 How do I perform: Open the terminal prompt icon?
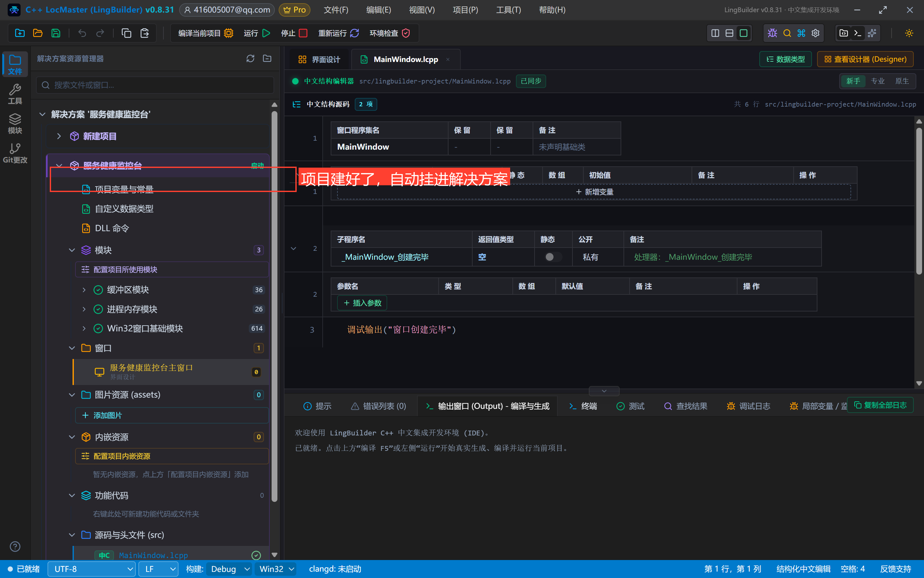(x=858, y=33)
